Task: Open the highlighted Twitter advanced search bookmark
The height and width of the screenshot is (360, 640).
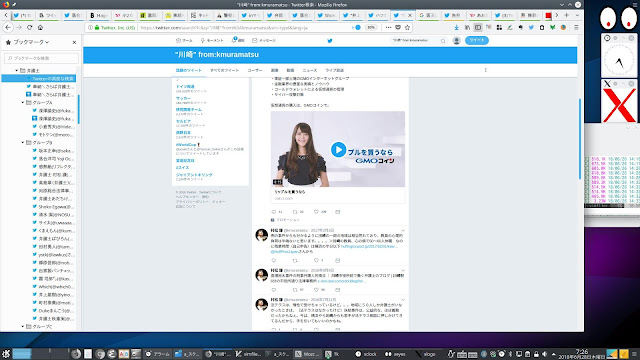Action: click(39, 78)
